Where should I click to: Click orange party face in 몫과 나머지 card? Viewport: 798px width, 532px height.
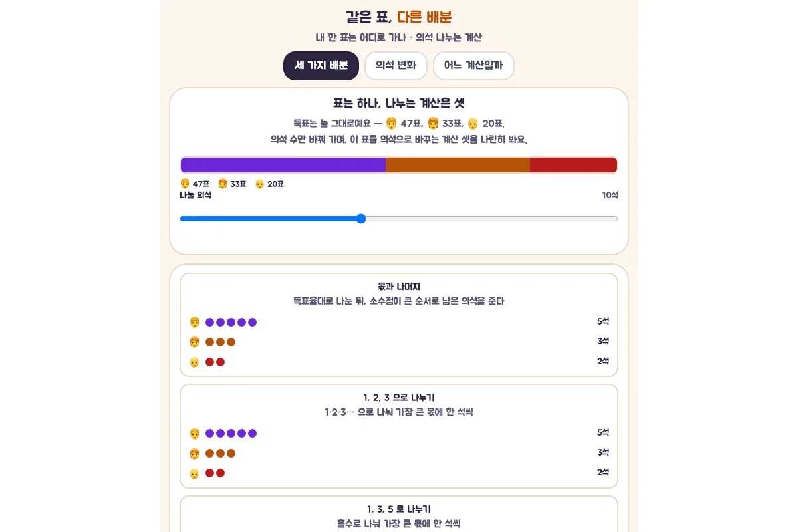coord(195,342)
